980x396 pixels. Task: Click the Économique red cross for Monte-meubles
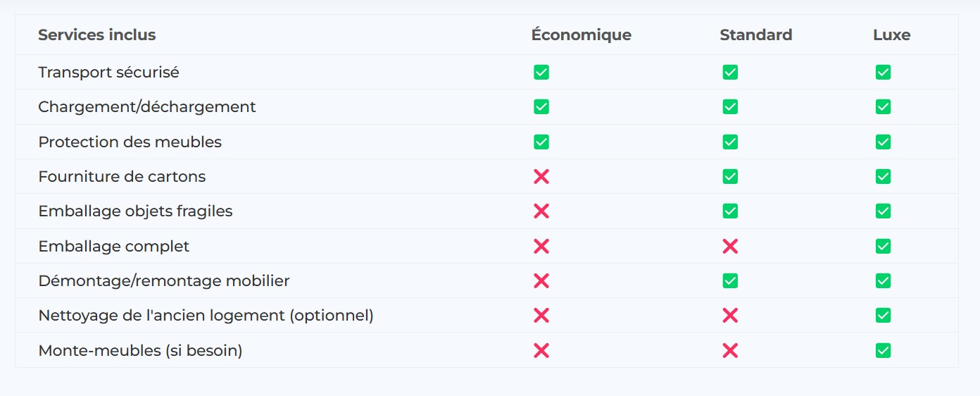[x=541, y=350]
